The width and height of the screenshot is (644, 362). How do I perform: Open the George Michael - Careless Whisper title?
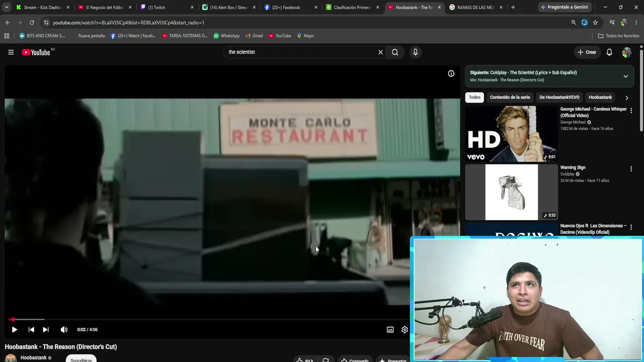click(593, 112)
